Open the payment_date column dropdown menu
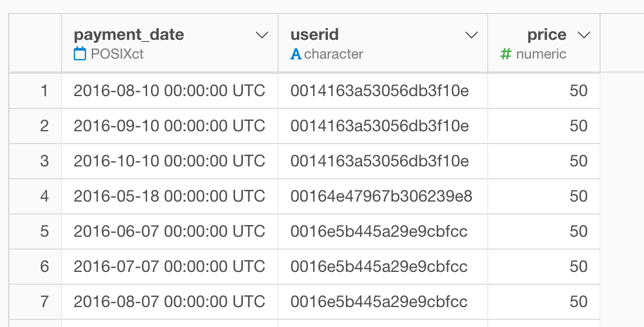This screenshot has height=327, width=644. 262,35
